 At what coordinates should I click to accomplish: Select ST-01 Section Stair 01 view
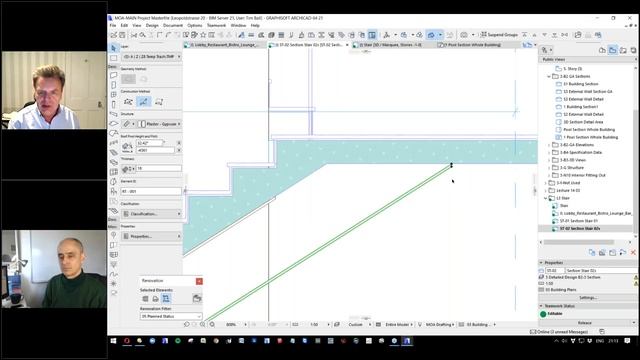(578, 221)
